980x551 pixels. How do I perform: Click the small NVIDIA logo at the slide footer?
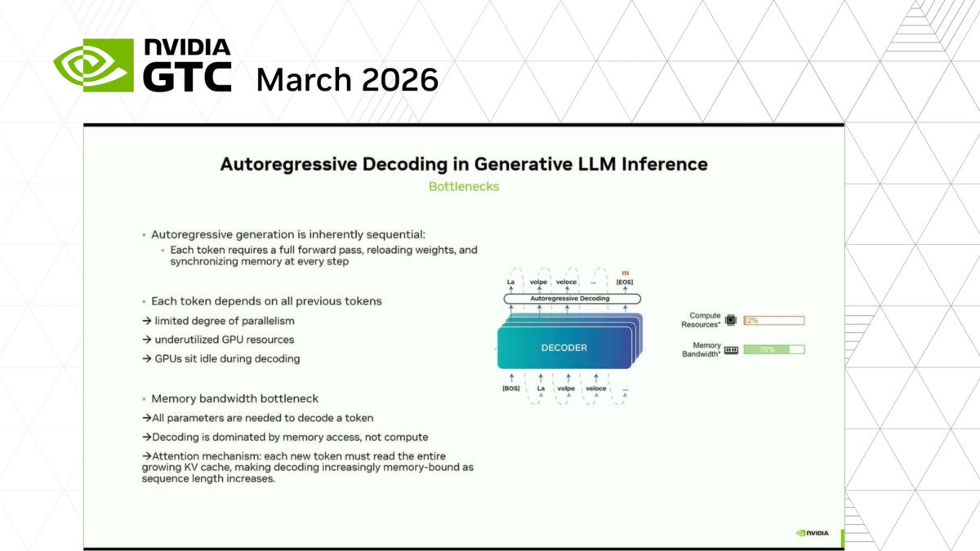813,533
